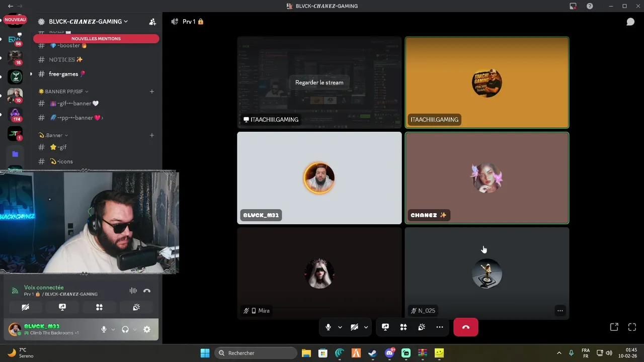Screen dimensions: 644x362
Task: Open BLVCK-CHANEZ-GAMING server dropdown menu
Action: pos(89,22)
